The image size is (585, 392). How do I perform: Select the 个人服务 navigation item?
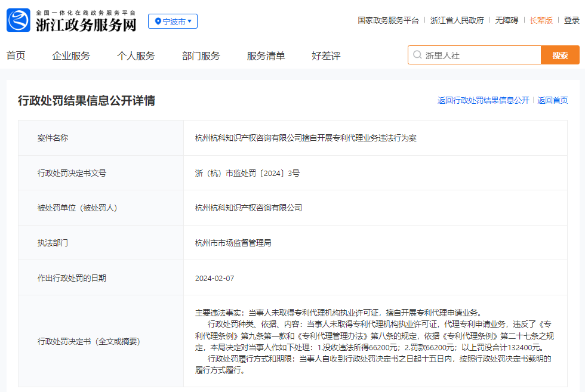point(136,56)
